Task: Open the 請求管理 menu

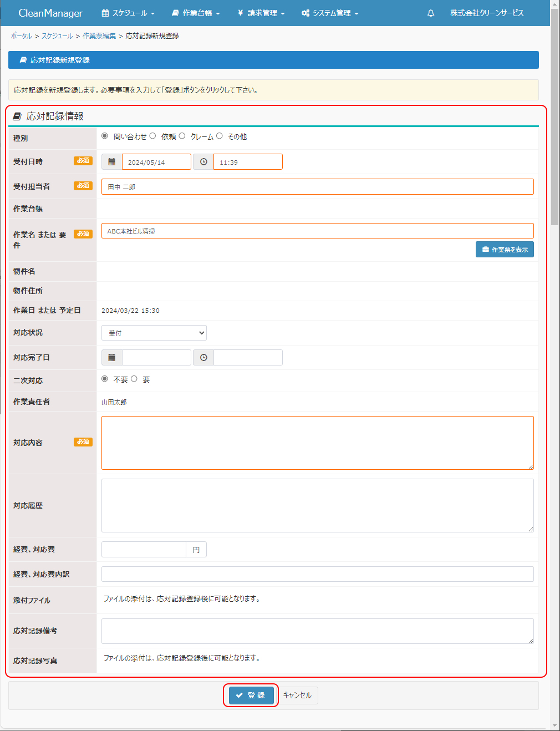Action: 261,13
